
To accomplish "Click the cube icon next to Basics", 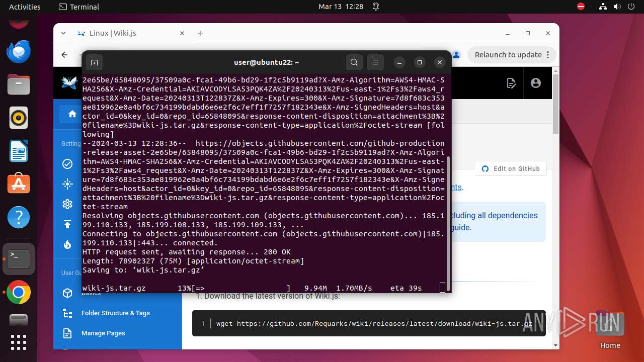I will (67, 293).
